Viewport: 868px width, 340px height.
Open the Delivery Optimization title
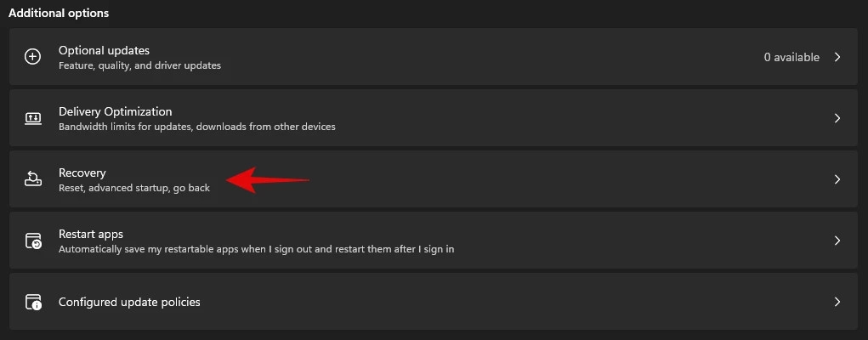point(115,111)
